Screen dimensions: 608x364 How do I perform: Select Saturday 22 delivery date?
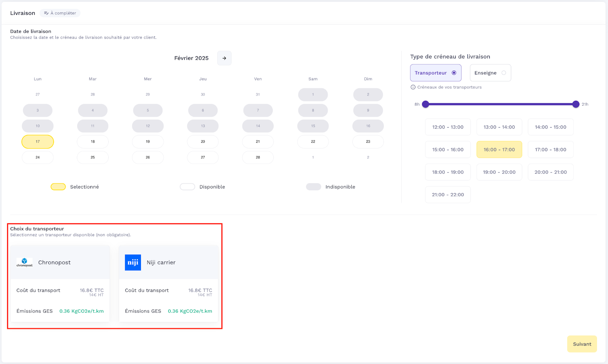313,142
